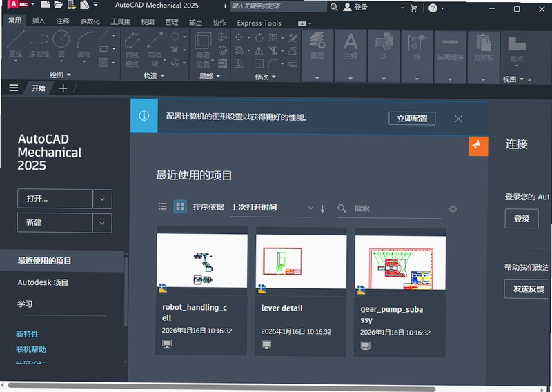Viewport: 552px width, 392px height.
Task: Dismiss the graphics configuration banner
Action: [458, 119]
